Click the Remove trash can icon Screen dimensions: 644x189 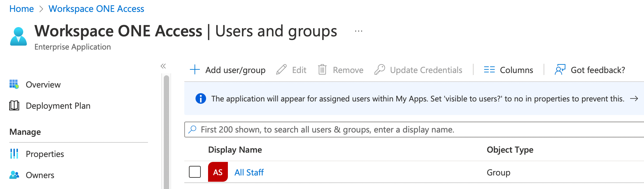coord(322,70)
